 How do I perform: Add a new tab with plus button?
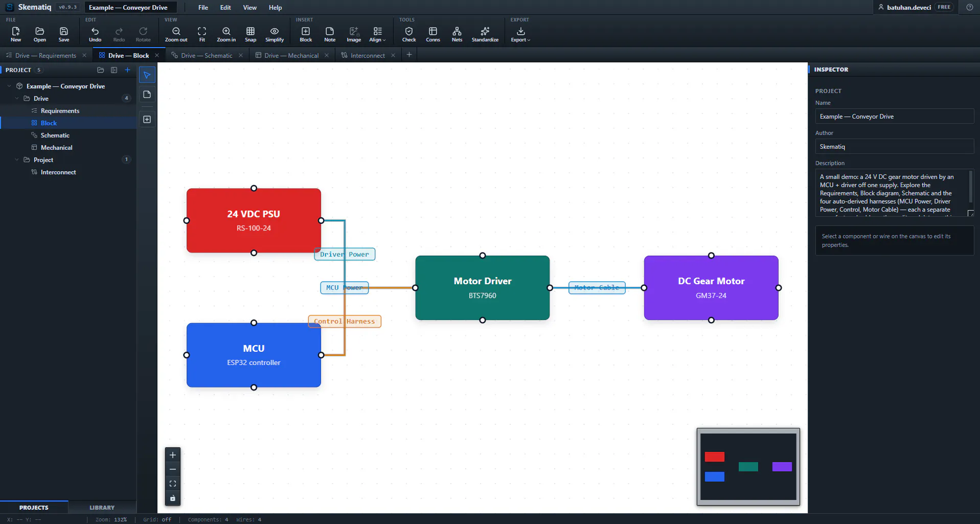tap(409, 55)
